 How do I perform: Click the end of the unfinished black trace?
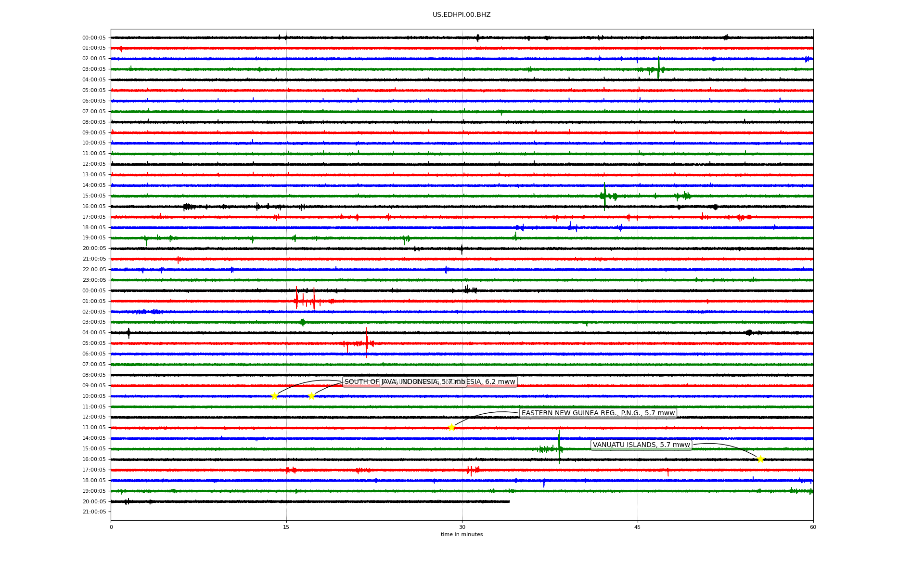[509, 501]
